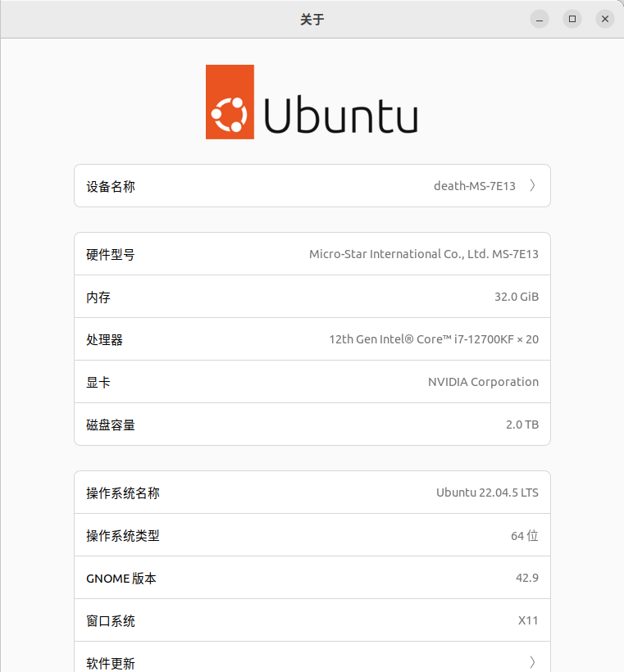
Task: Maximize the 关于 window
Action: tap(572, 20)
